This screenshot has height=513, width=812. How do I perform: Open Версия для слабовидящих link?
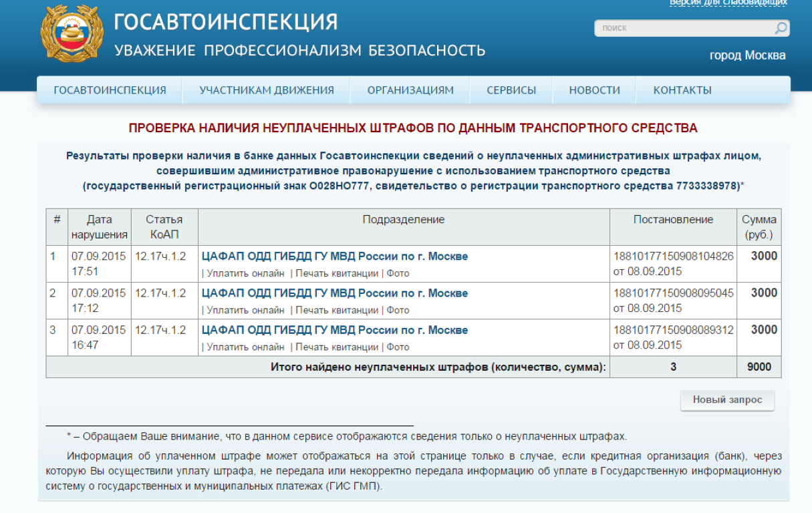[x=728, y=3]
